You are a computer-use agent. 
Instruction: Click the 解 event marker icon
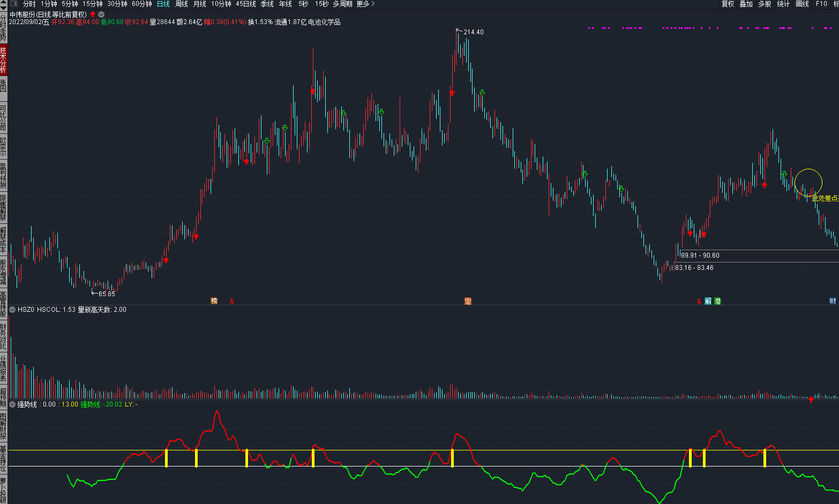coord(708,301)
